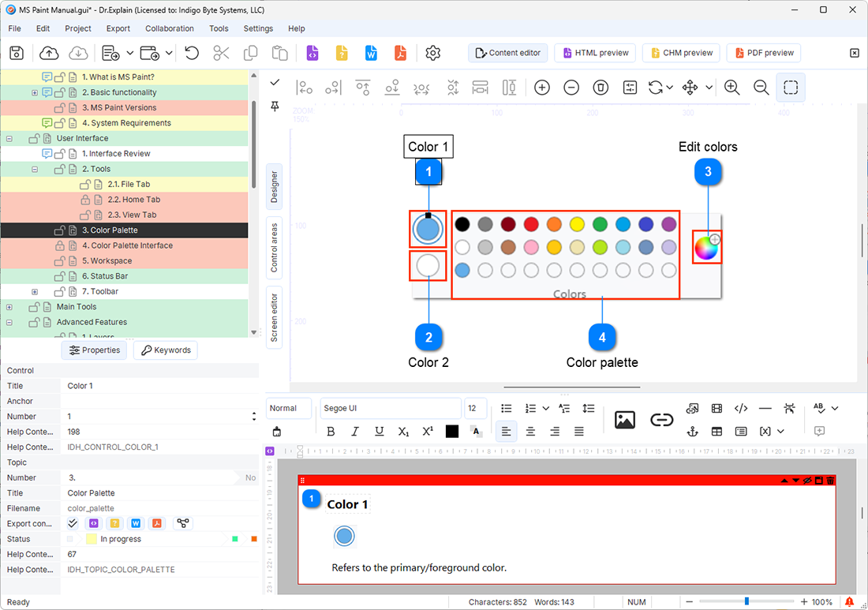Export to Word using blue W icon

(x=371, y=53)
